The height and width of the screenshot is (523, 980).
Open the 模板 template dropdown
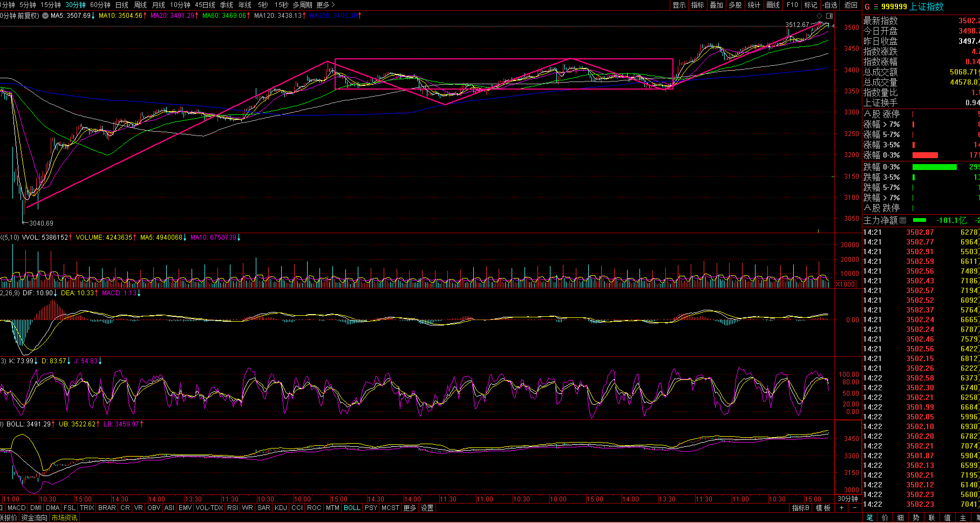pos(824,508)
